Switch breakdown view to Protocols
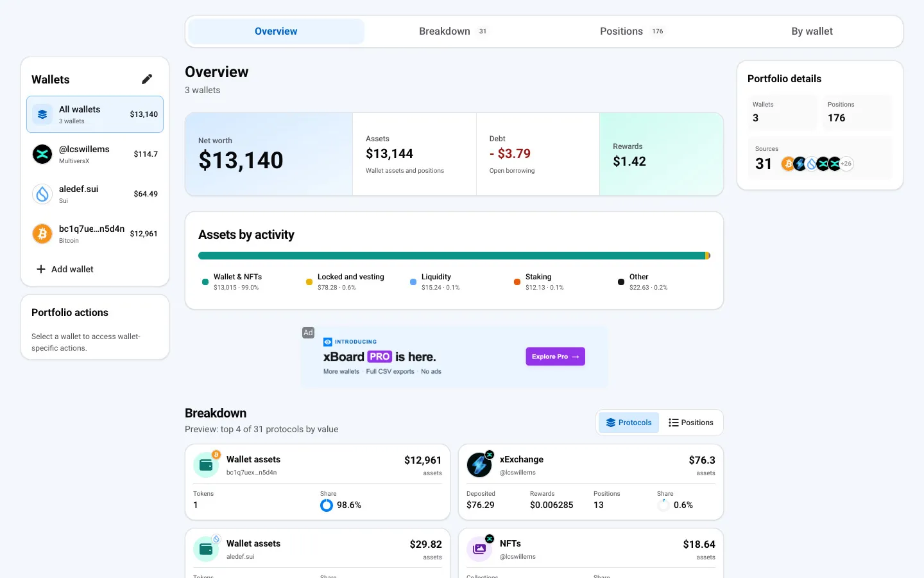This screenshot has width=924, height=578. click(629, 423)
